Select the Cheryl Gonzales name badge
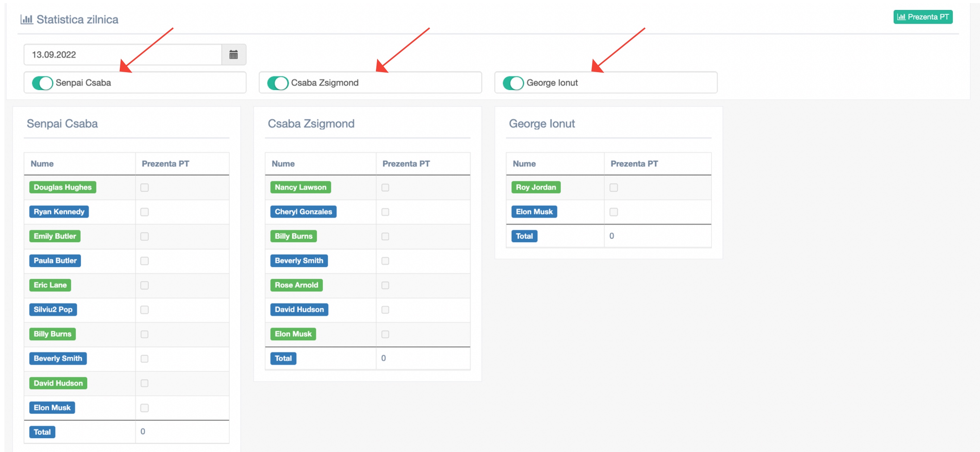 tap(303, 212)
